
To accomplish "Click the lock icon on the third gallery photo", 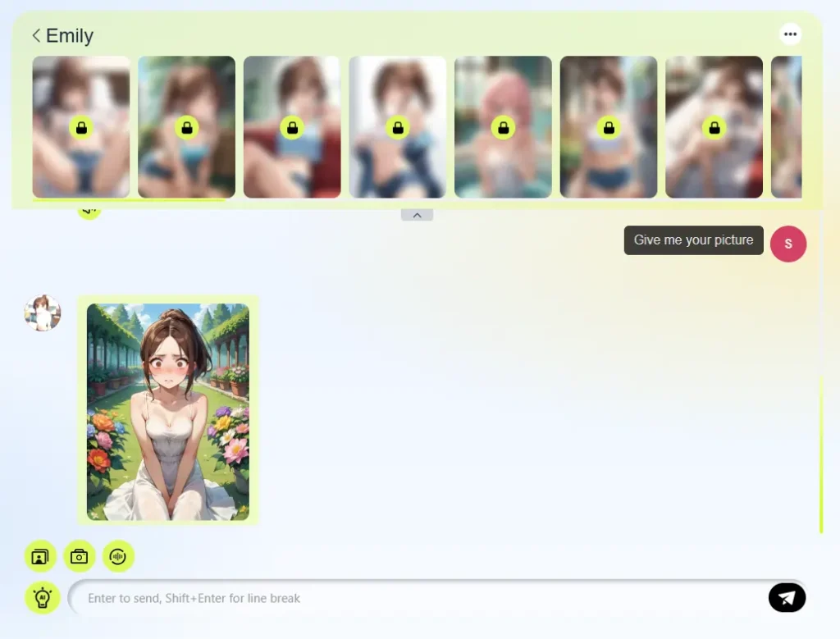I will click(x=293, y=128).
